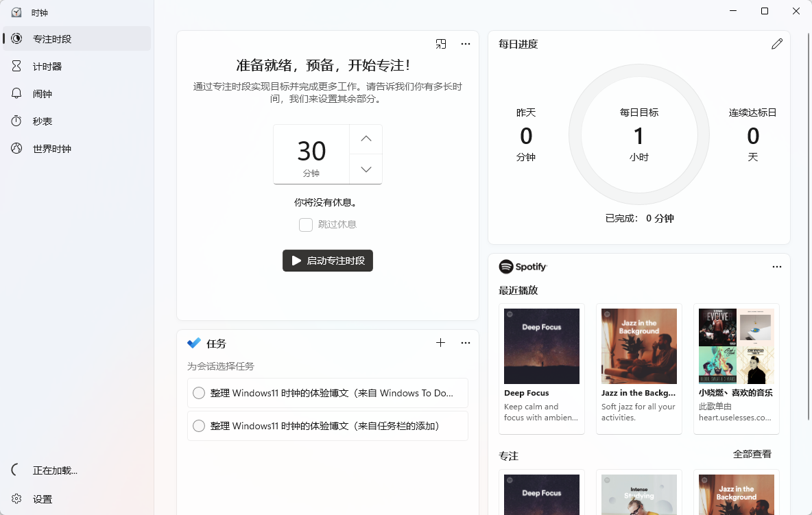Open the 专注时段 focus sessions page
The width and height of the screenshot is (812, 515).
pos(77,39)
